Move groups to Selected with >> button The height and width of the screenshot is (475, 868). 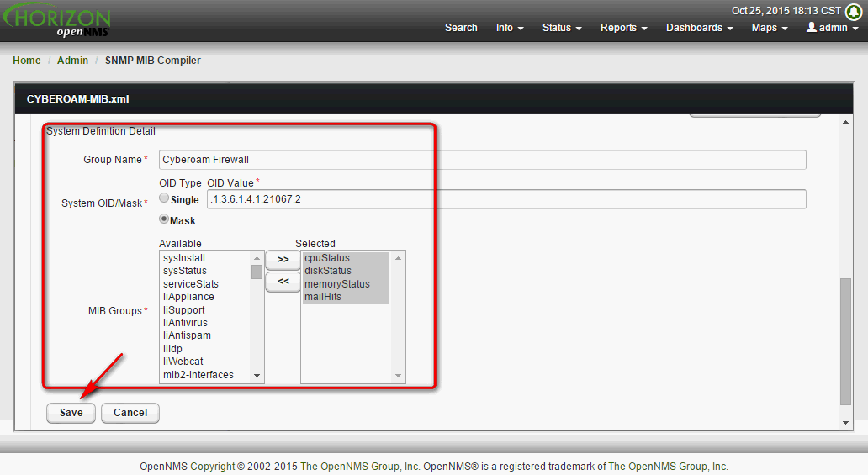(x=283, y=260)
